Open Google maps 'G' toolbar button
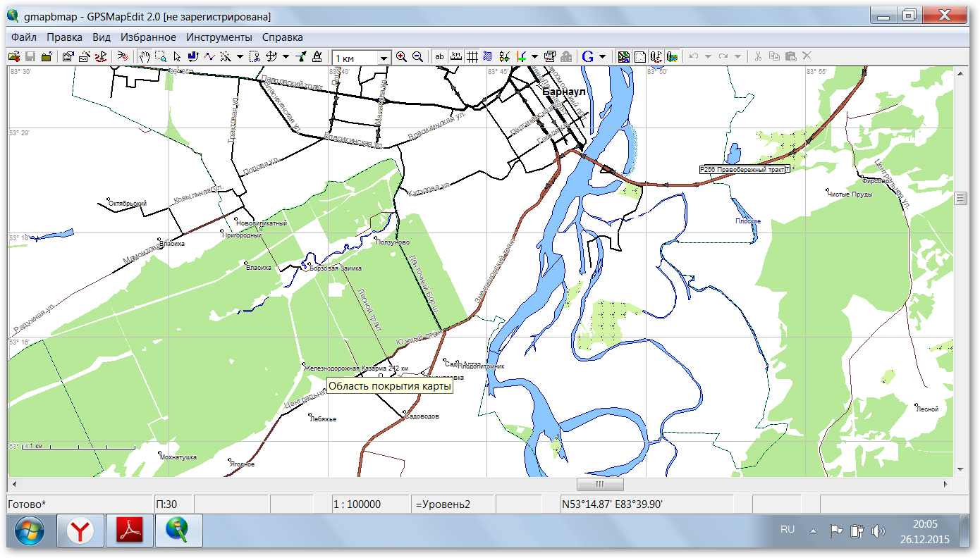The width and height of the screenshot is (980, 558). [x=587, y=56]
